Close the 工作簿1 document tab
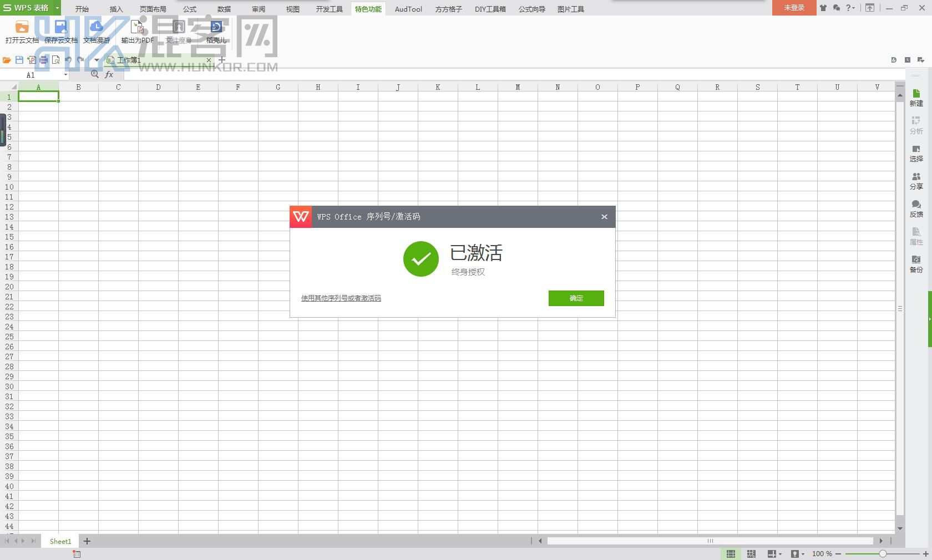The image size is (932, 560). [209, 60]
